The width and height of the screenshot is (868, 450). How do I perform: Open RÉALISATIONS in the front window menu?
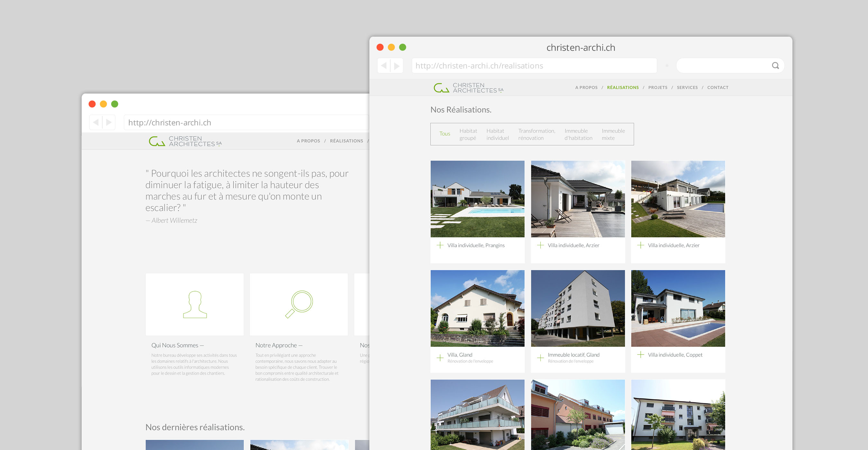click(x=623, y=87)
